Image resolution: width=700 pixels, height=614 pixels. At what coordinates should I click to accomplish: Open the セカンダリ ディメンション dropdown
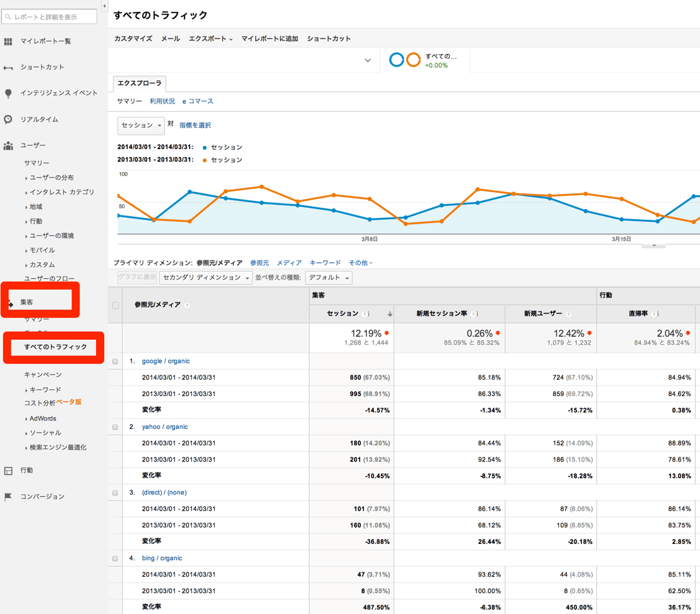[x=206, y=278]
